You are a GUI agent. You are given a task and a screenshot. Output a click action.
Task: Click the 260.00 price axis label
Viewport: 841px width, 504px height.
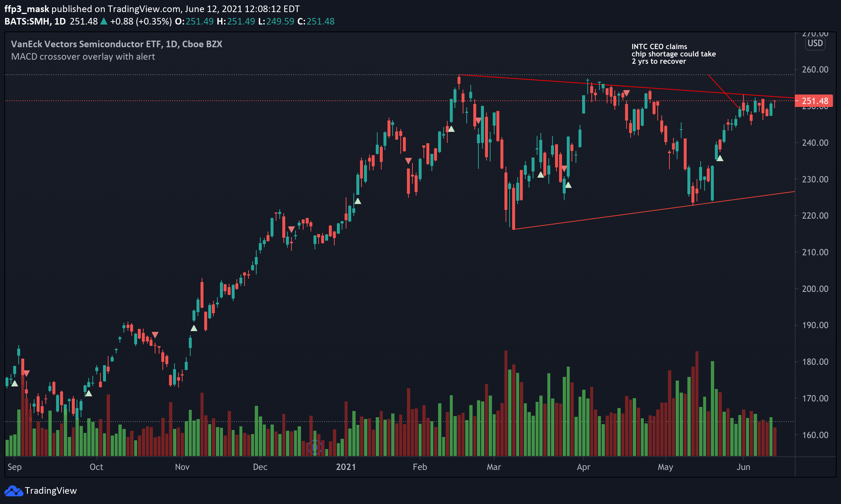[815, 70]
